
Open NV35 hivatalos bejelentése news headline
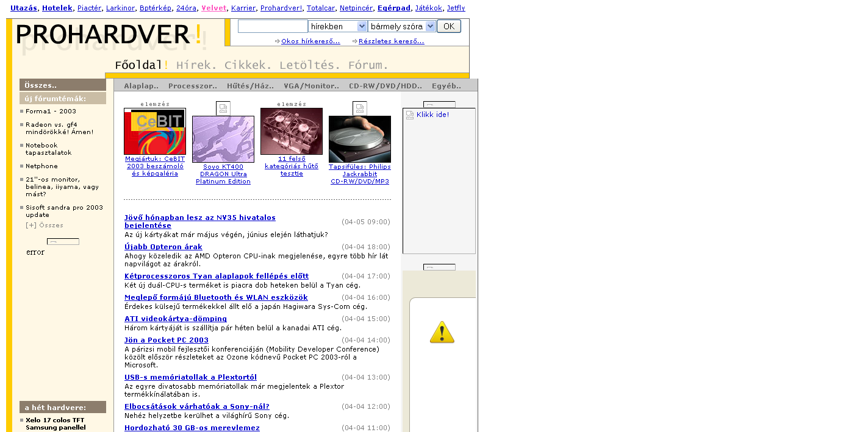(200, 222)
